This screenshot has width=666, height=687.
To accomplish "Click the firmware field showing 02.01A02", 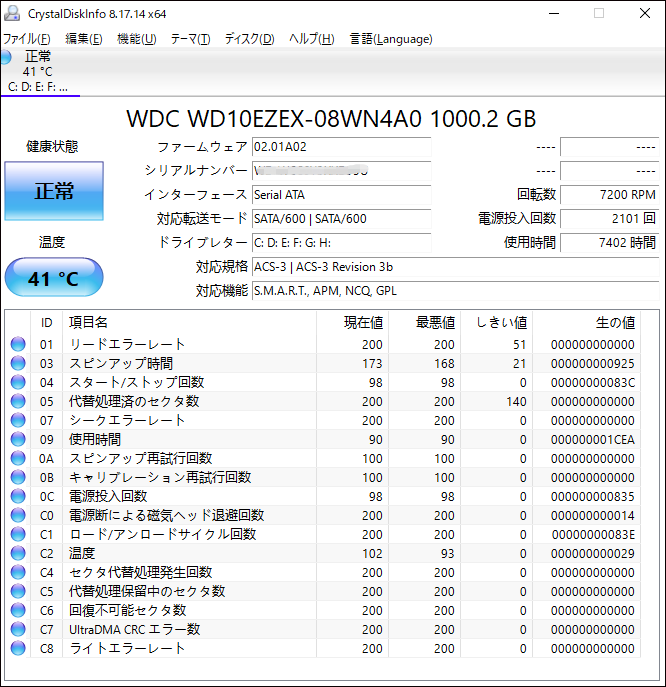I will coord(342,147).
